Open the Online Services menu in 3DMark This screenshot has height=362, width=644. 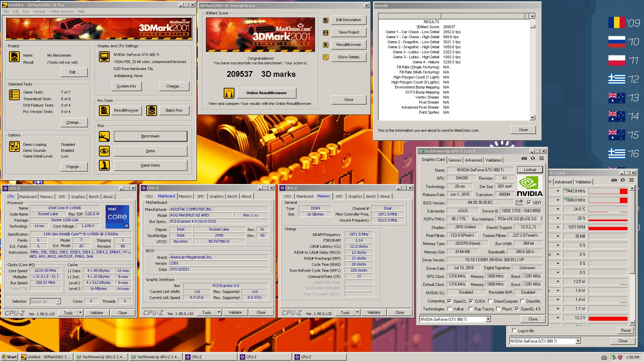click(x=61, y=11)
